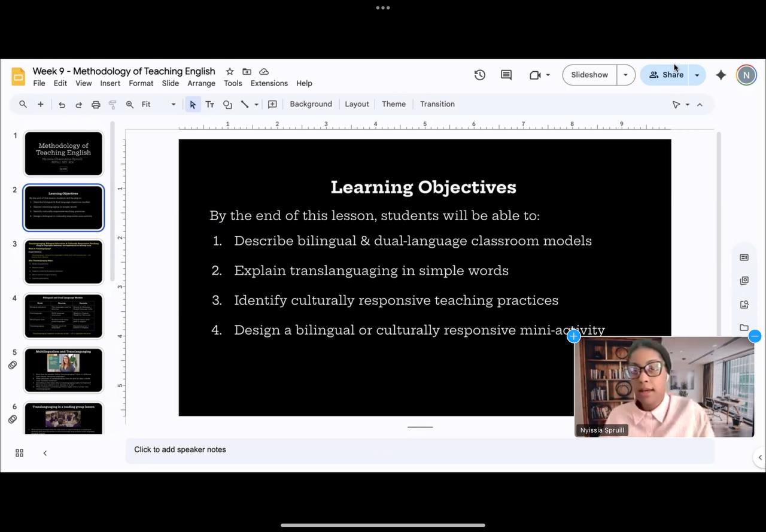Expand the Slideshow options arrow

(x=625, y=75)
